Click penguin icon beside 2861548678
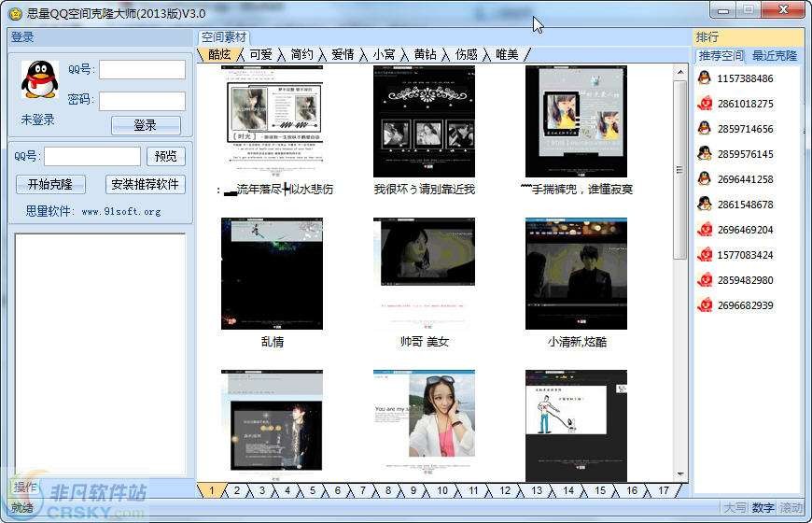Image resolution: width=812 pixels, height=523 pixels. pyautogui.click(x=705, y=204)
